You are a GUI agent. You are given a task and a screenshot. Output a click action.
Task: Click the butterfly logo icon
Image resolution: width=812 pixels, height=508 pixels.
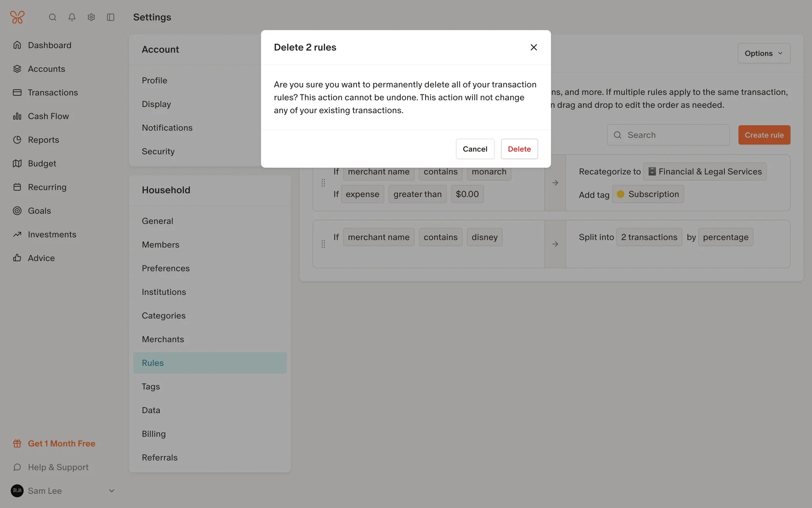click(x=17, y=17)
